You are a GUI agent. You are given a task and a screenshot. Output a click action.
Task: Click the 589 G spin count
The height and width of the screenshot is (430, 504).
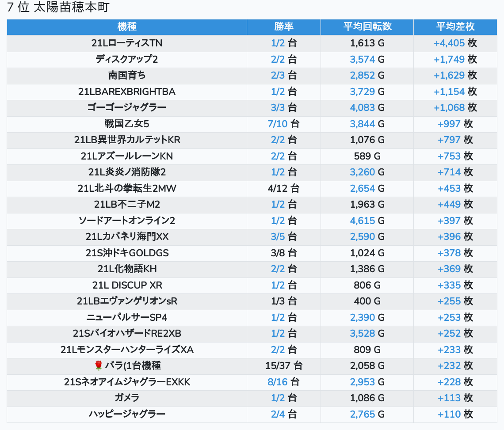[367, 156]
